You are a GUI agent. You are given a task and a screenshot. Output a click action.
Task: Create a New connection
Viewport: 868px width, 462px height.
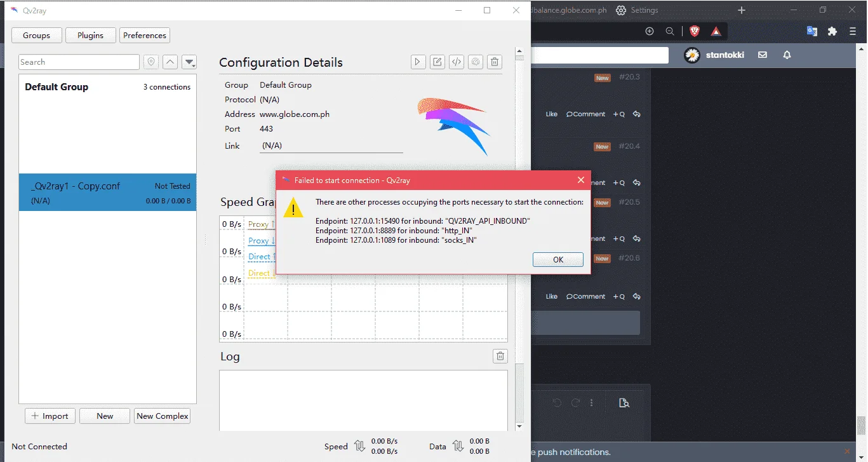pos(105,416)
